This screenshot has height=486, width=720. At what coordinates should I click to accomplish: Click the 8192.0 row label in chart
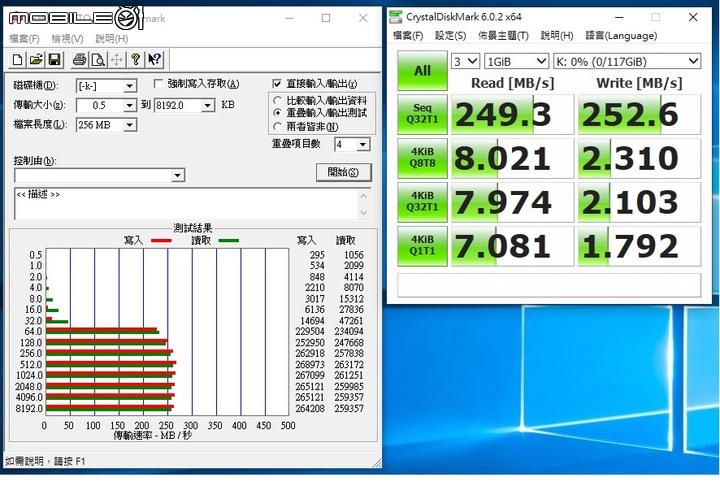point(29,408)
